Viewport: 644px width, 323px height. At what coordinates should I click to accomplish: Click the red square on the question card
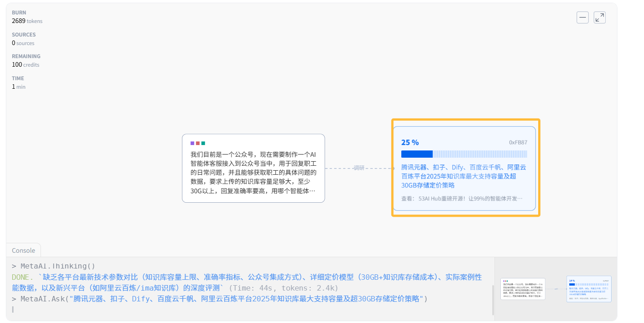pos(198,143)
